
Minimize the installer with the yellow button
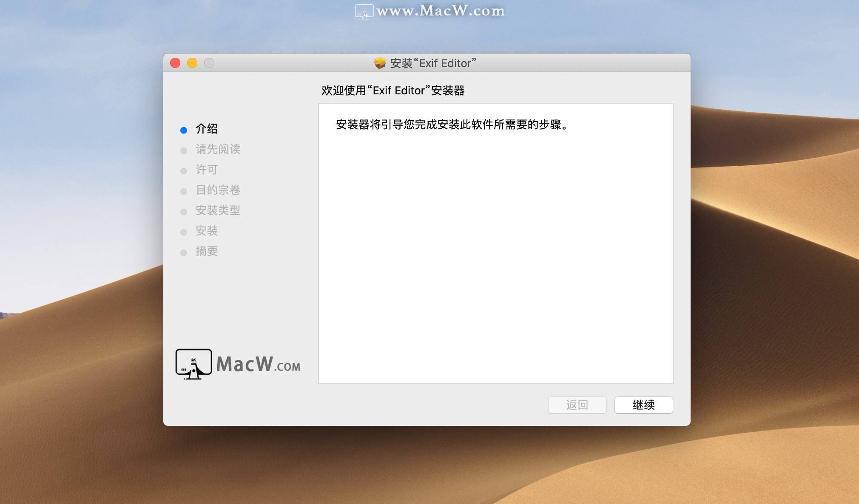tap(192, 63)
